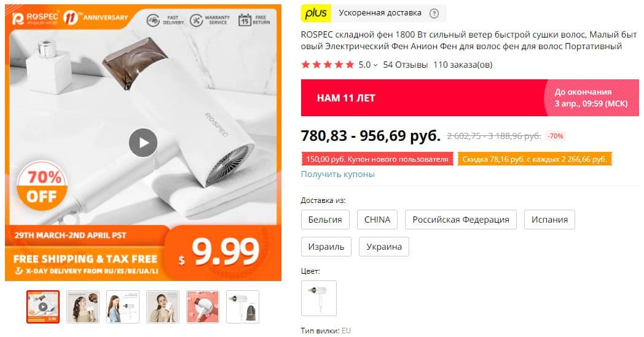Select the white hair dryer color swatch

click(x=319, y=298)
